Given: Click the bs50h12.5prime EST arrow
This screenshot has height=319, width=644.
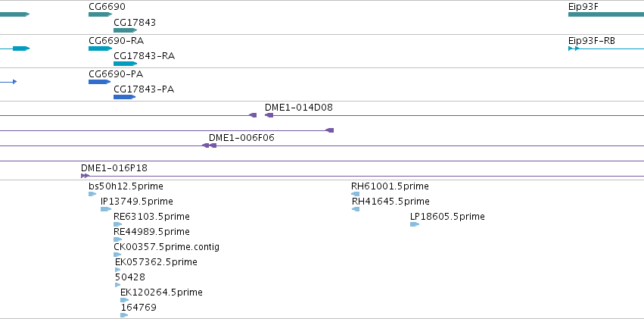Looking at the screenshot, I should [x=92, y=194].
